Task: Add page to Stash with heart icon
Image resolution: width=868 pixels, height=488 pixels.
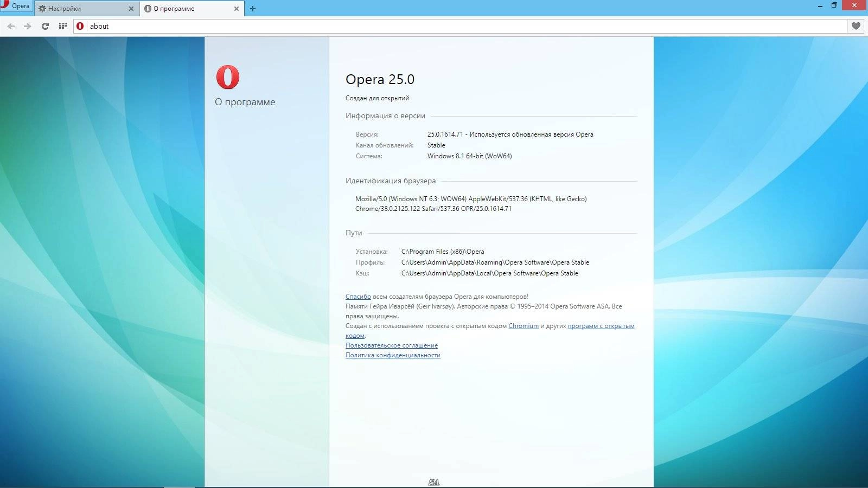Action: click(x=856, y=26)
